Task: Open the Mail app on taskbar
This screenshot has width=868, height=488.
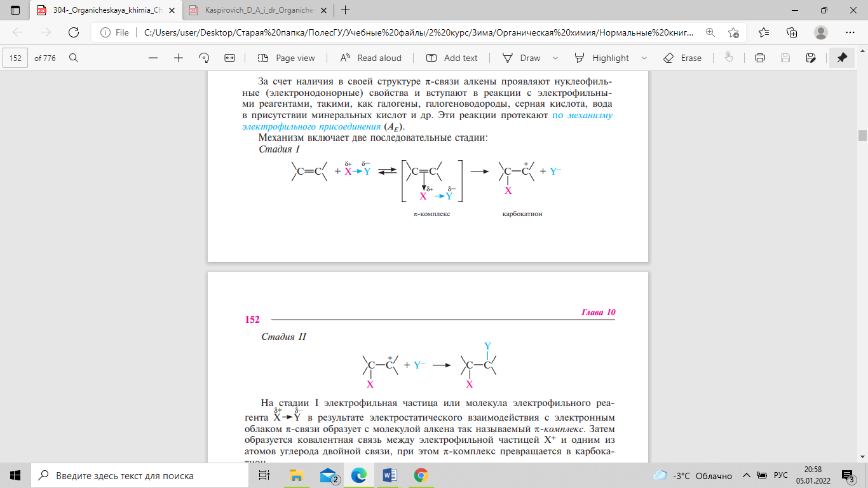Action: (x=328, y=475)
